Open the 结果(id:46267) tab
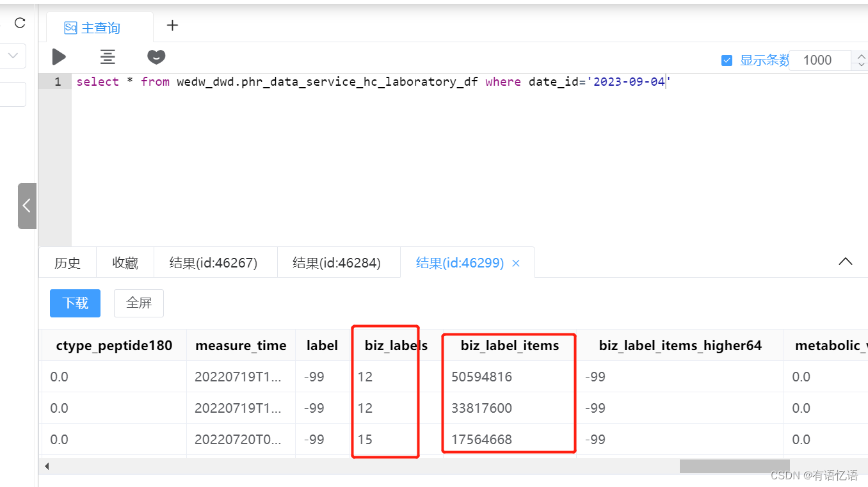The height and width of the screenshot is (487, 868). tap(213, 263)
